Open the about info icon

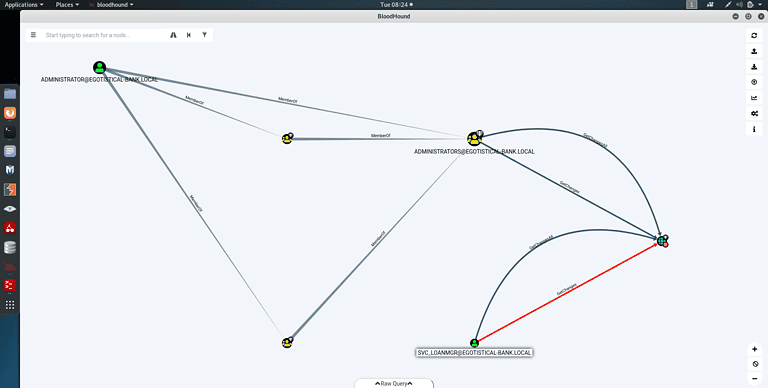pyautogui.click(x=754, y=129)
